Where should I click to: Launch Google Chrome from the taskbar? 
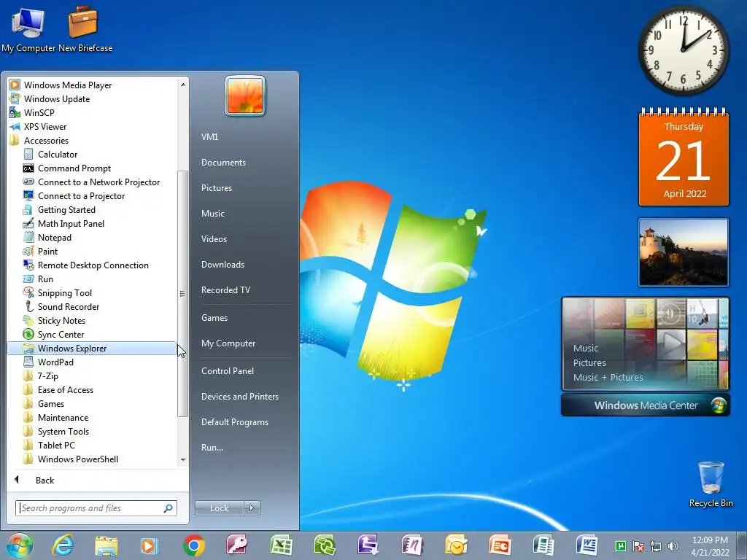[x=193, y=545]
